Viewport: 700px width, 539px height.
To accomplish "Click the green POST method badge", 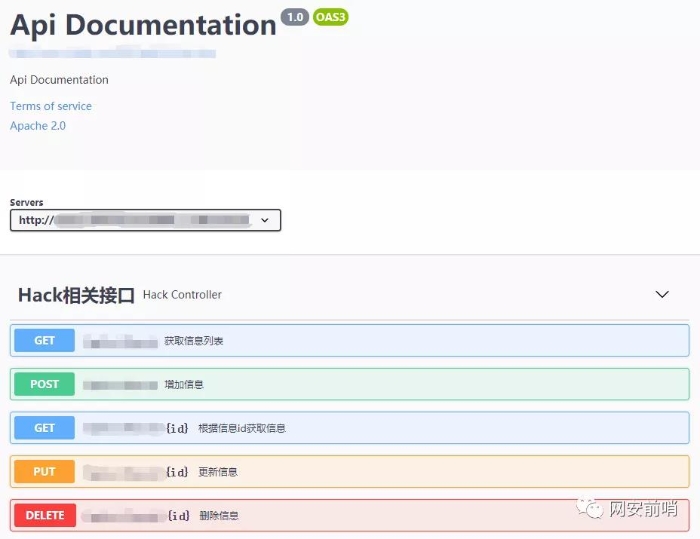I will (45, 384).
